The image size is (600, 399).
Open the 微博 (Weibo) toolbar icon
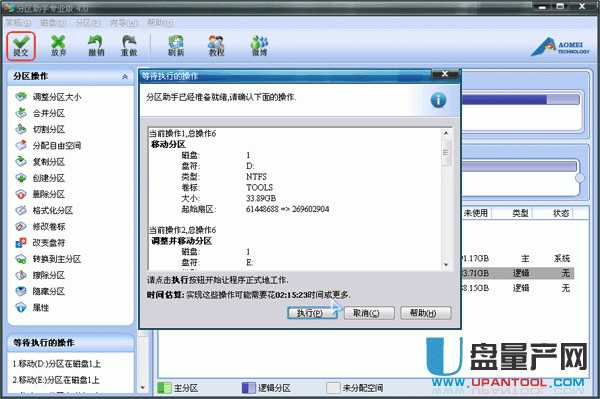(x=260, y=46)
